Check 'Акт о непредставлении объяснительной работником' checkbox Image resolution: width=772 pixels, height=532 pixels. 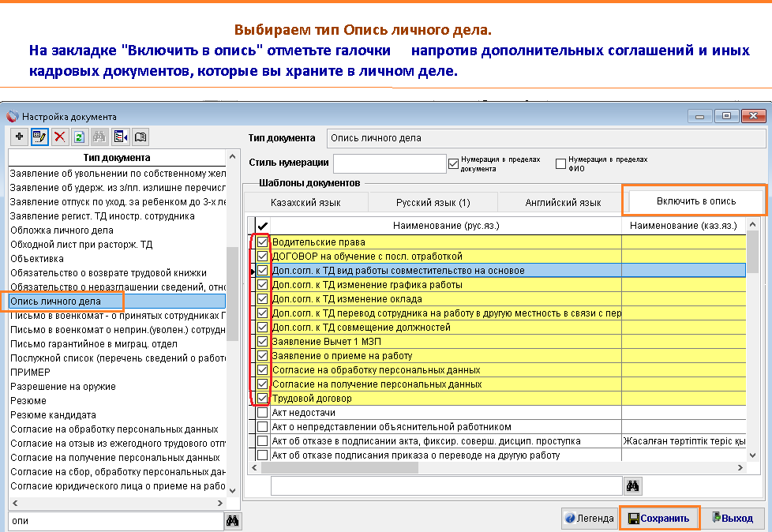(262, 427)
